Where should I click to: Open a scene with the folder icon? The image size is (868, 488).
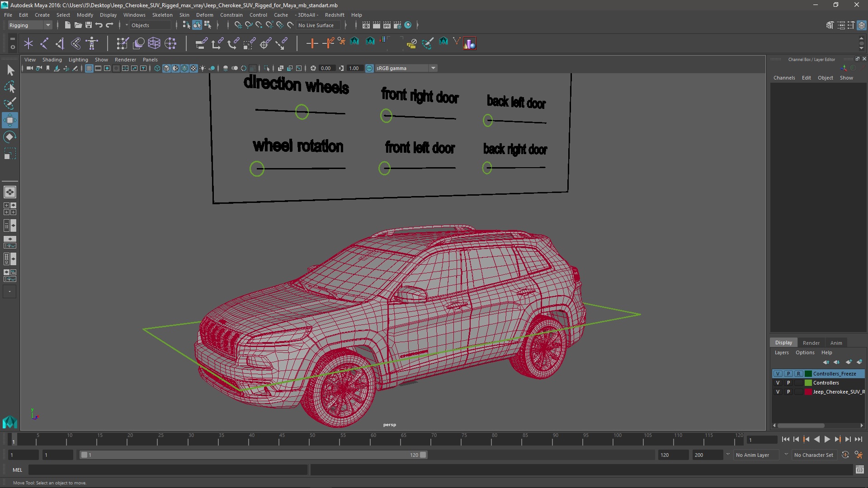click(x=78, y=25)
